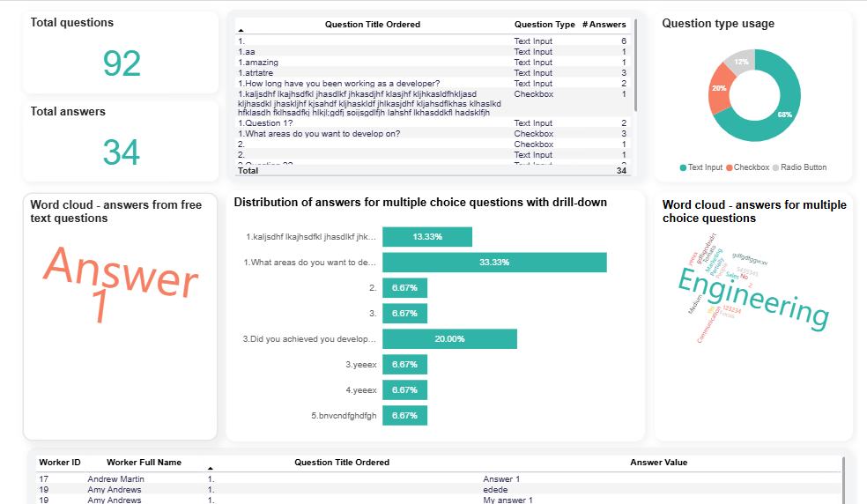This screenshot has width=867, height=504.
Task: Click sort arrow in bottom worker answers table
Action: pos(210,469)
